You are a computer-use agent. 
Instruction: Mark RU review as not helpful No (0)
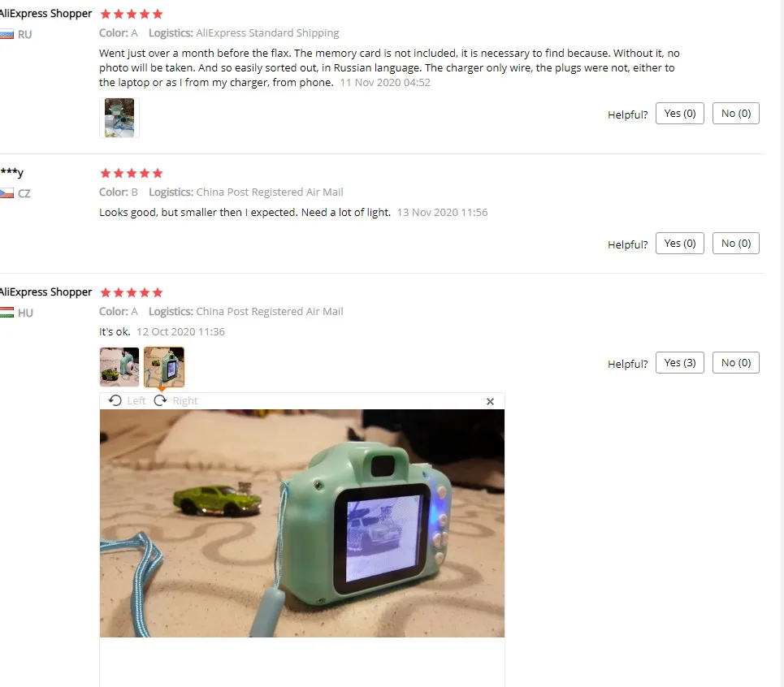pos(735,114)
